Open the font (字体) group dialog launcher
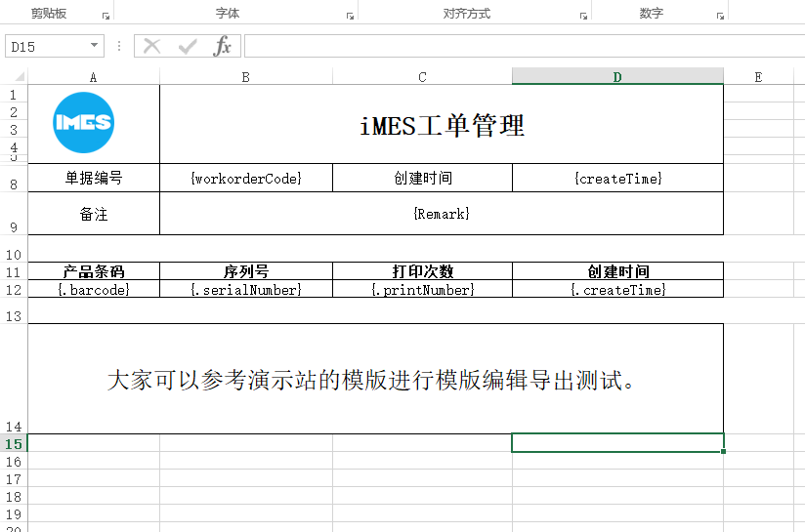This screenshot has height=532, width=805. pos(350,16)
